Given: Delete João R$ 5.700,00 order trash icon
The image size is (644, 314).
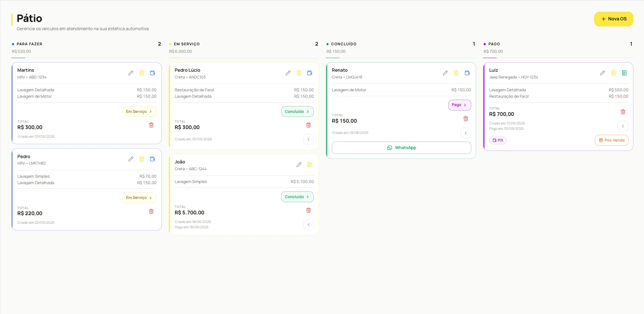Looking at the screenshot, I should pyautogui.click(x=308, y=210).
